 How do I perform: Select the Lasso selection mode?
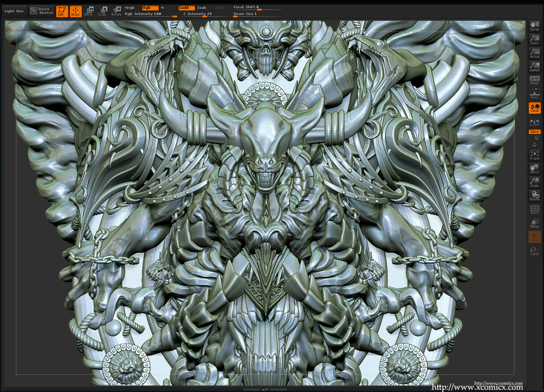(535, 251)
